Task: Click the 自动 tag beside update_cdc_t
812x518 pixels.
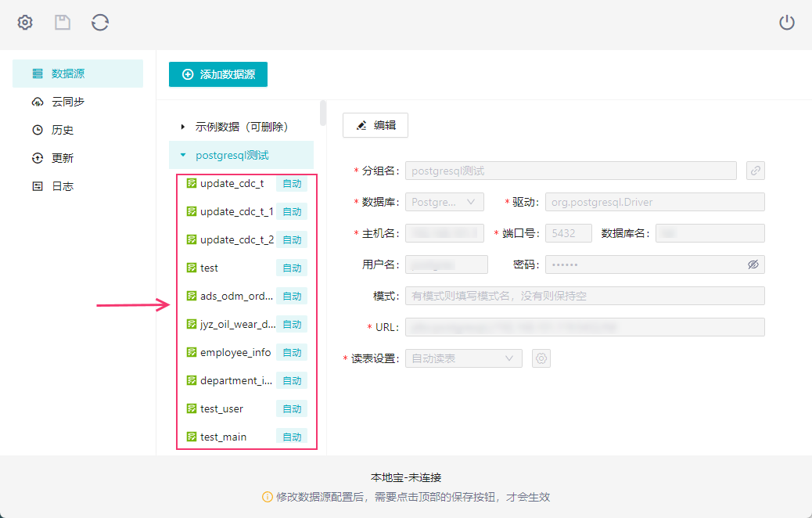Action: click(292, 184)
